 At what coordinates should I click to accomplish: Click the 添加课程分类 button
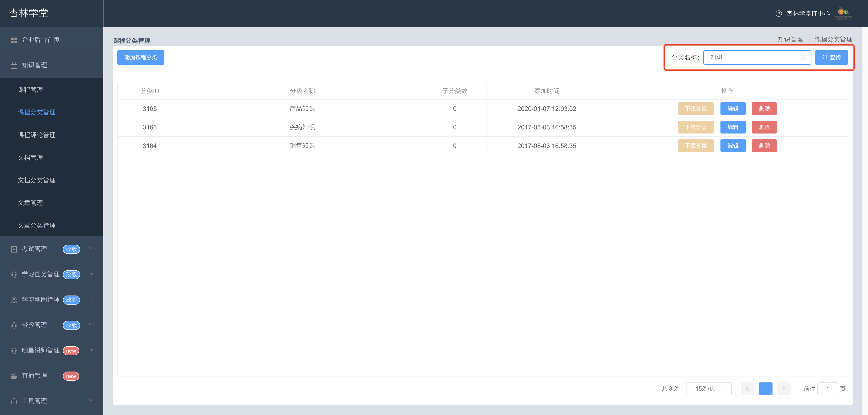click(141, 58)
